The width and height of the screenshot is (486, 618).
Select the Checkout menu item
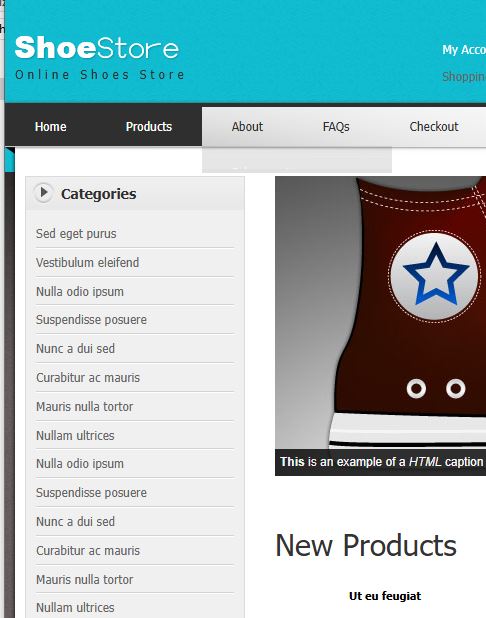[x=434, y=127]
